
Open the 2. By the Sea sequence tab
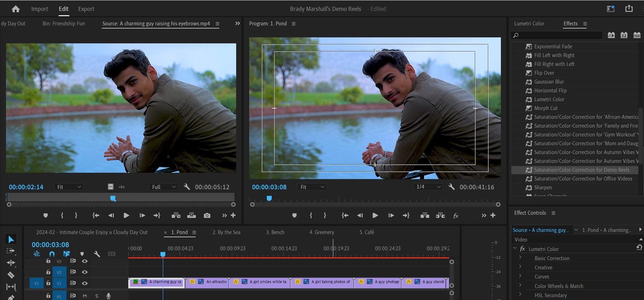pos(226,232)
